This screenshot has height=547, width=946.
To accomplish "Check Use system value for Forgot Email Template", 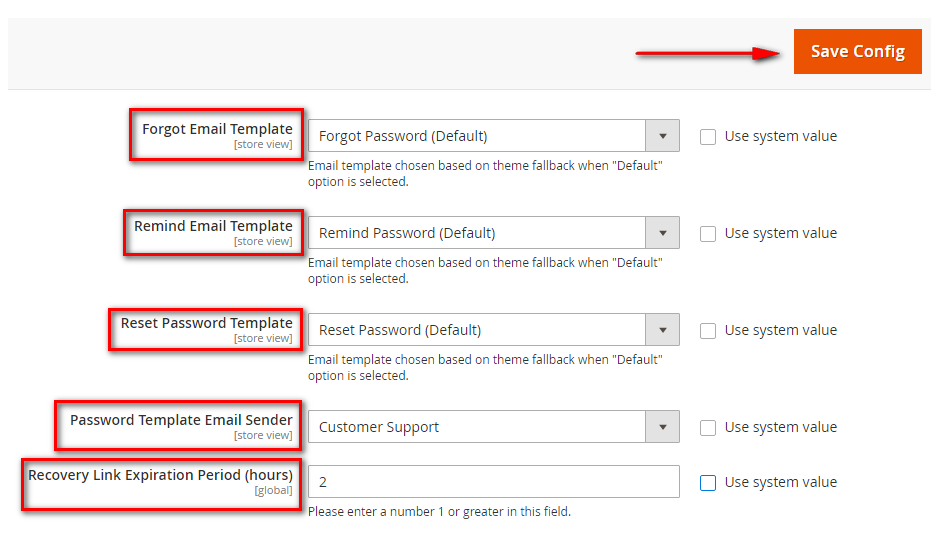I will coord(708,137).
